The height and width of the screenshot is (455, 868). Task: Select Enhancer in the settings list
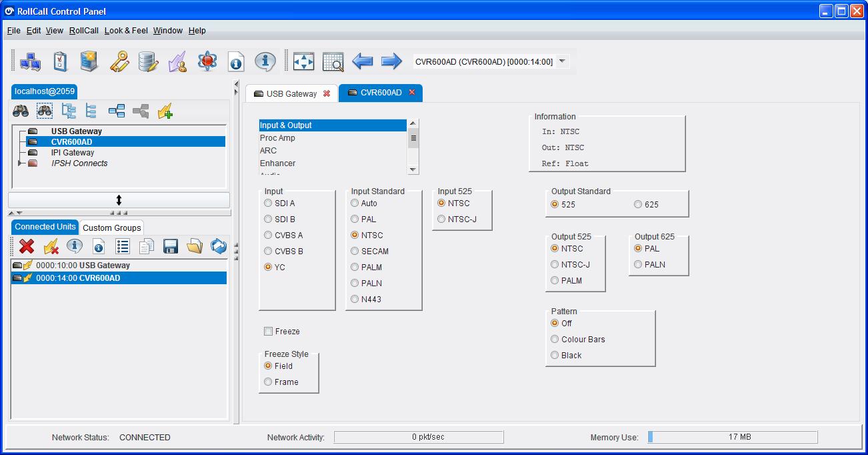pos(333,163)
